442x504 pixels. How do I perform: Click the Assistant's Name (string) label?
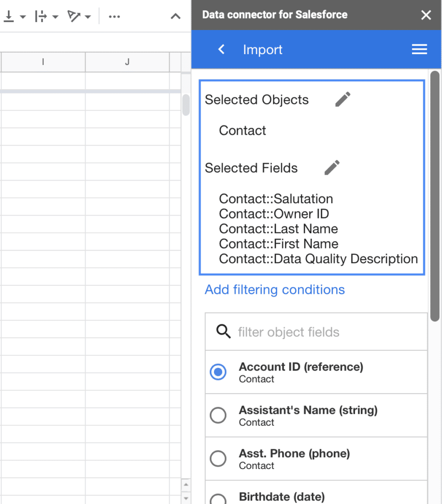pos(308,410)
